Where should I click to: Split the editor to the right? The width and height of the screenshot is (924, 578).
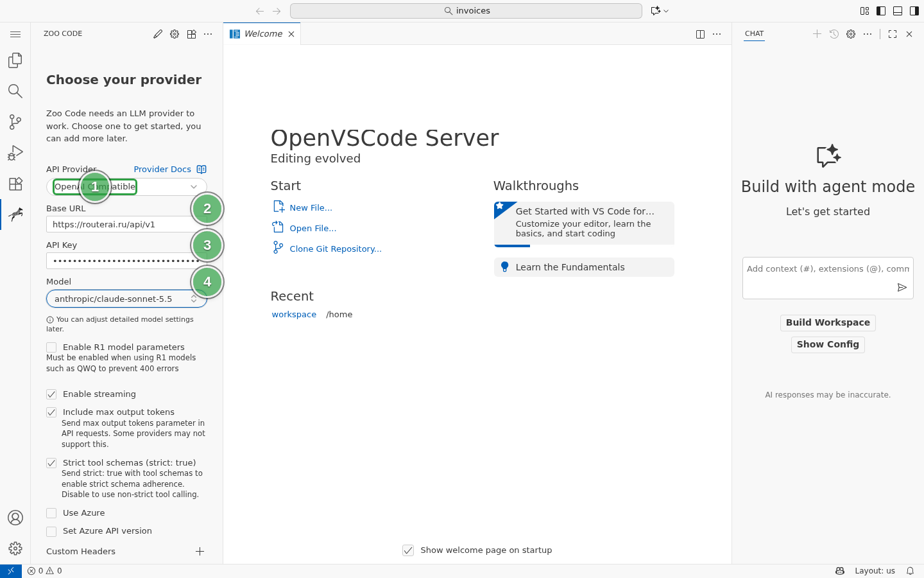(x=700, y=34)
